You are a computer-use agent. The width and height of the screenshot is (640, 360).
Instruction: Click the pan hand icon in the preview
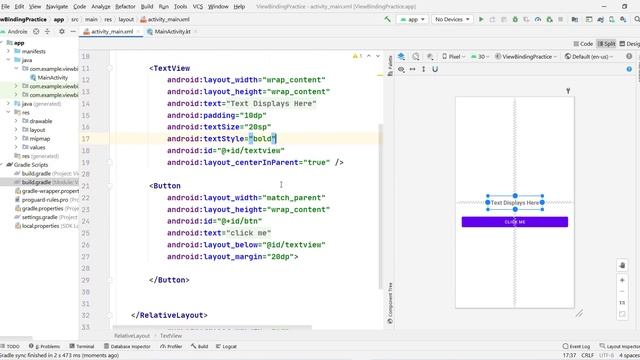pos(622,265)
